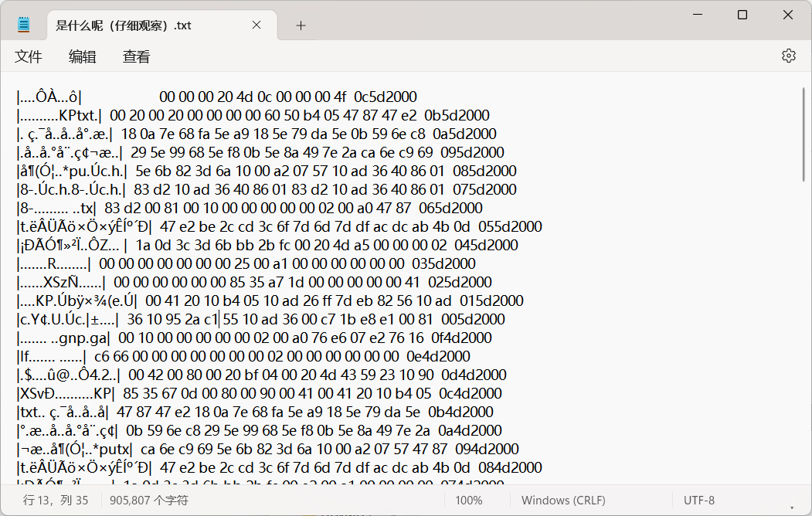Close the 是什么呢 (仔细观察).txt tab

[257, 25]
